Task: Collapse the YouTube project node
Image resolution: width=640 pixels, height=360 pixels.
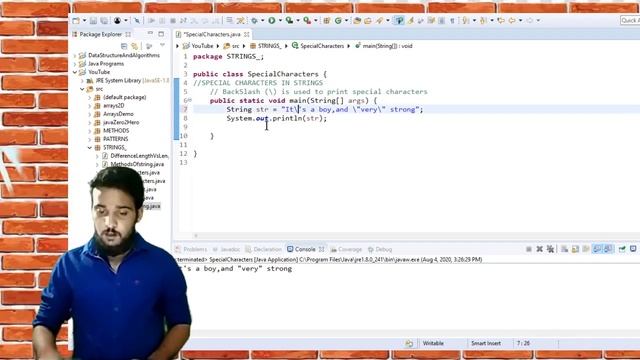Action: 75,72
